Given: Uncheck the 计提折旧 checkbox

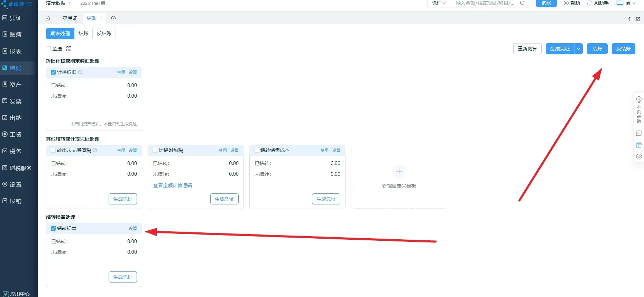Looking at the screenshot, I should click(x=53, y=72).
